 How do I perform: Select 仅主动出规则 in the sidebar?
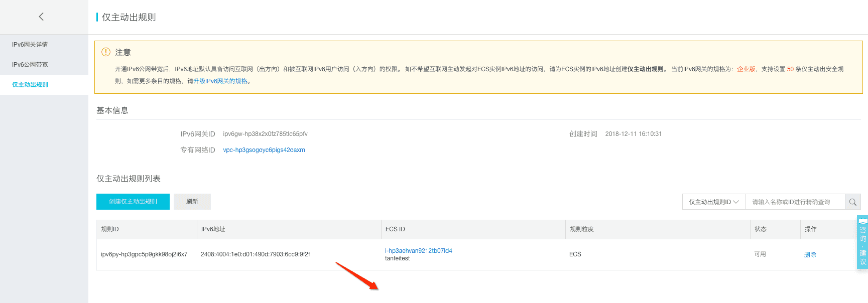coord(30,85)
